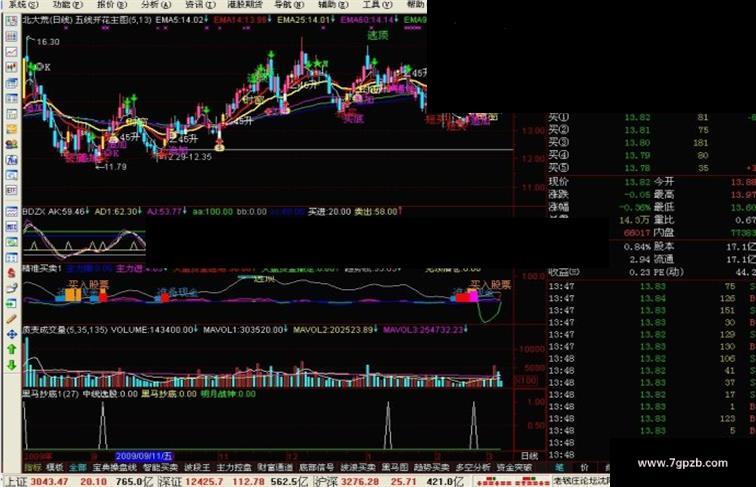This screenshot has height=487, width=756.
Task: Click the VOLUME:143400.00 label
Action: click(x=152, y=330)
